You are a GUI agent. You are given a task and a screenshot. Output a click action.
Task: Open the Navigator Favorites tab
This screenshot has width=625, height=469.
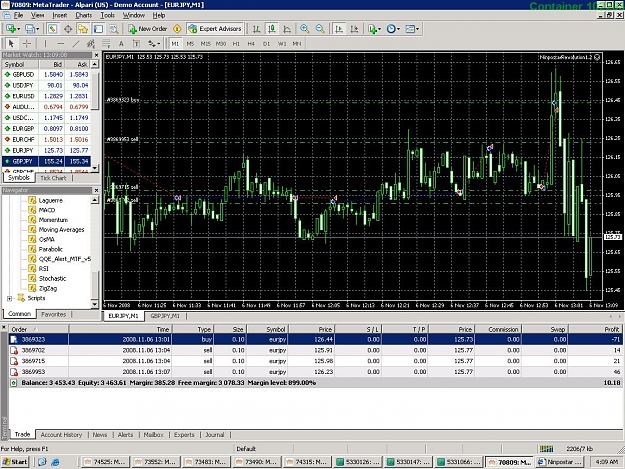coord(53,314)
